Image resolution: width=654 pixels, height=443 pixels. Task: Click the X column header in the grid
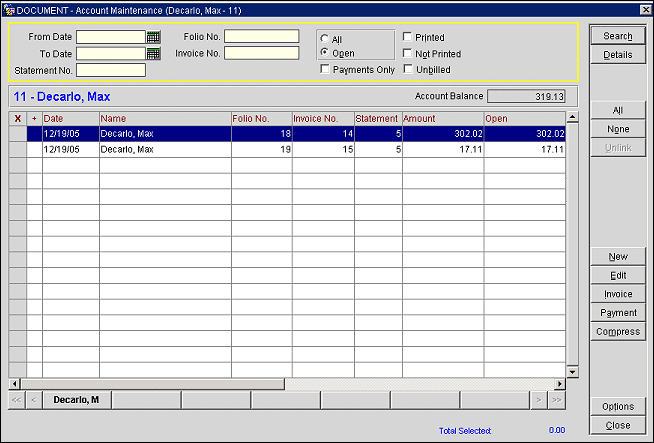coord(17,118)
